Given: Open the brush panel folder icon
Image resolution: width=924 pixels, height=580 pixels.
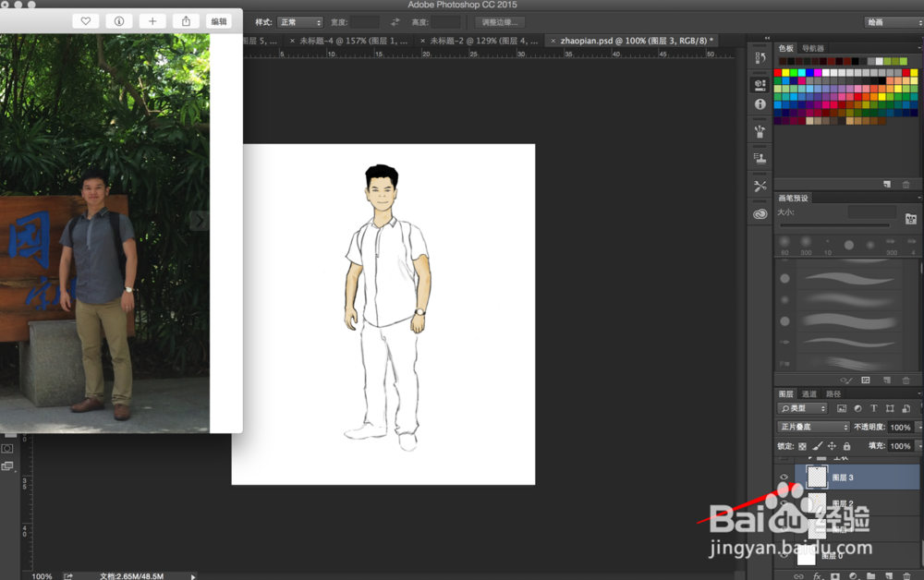Looking at the screenshot, I should pos(910,219).
